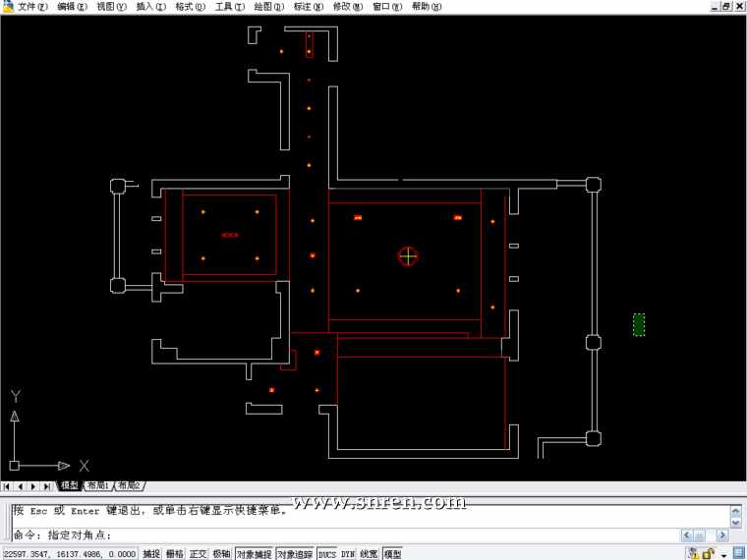Click the AutoCAD application icon in menu bar

8,6
